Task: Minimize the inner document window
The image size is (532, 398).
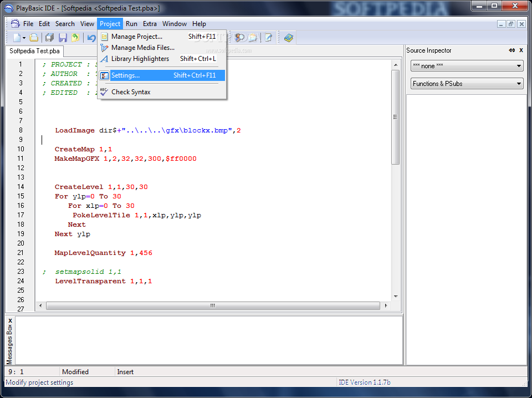Action: [x=502, y=24]
